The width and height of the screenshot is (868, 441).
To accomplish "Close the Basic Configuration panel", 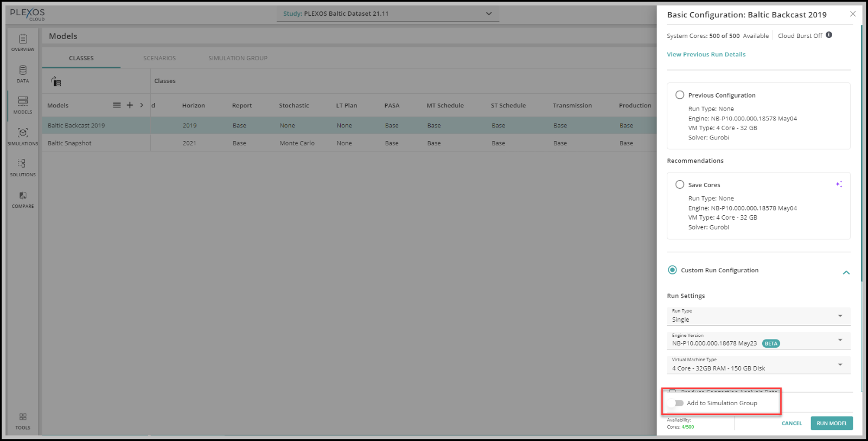I will [x=853, y=14].
